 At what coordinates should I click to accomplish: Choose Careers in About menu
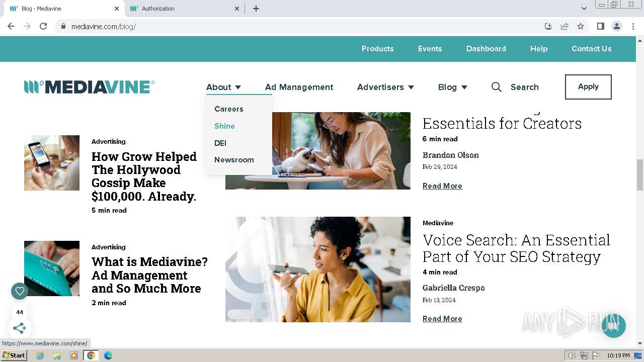coord(229,109)
